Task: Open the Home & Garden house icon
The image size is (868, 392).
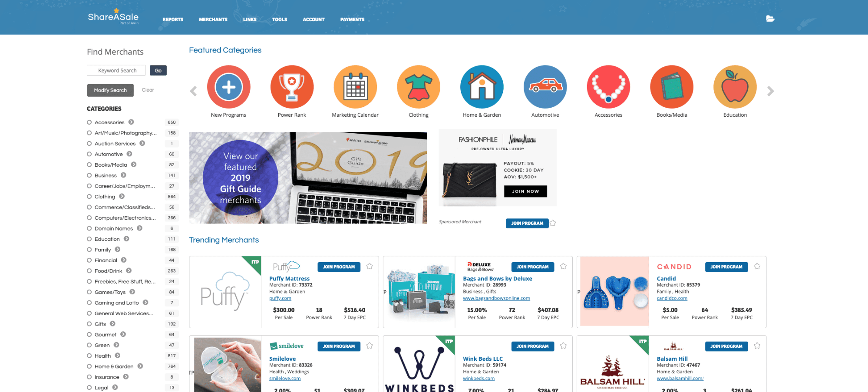Action: [482, 87]
